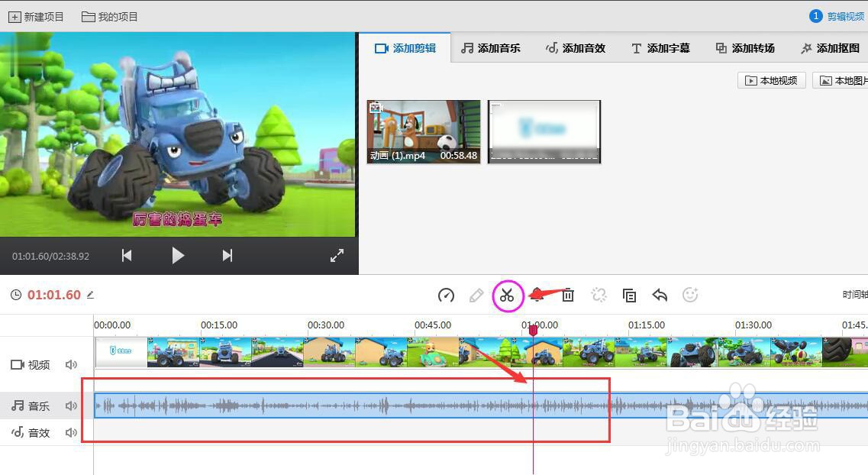Click the red 01:01.60 timecode above the timeline
Screen dimensions: 868x475
pos(54,295)
